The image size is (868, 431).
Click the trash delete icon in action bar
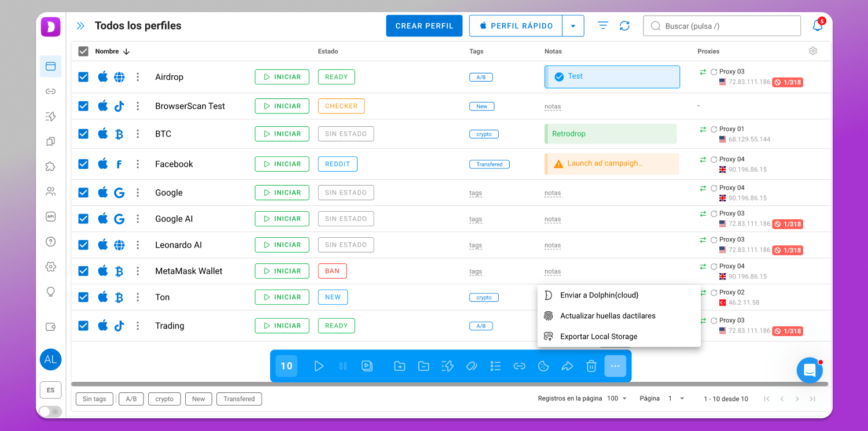591,366
